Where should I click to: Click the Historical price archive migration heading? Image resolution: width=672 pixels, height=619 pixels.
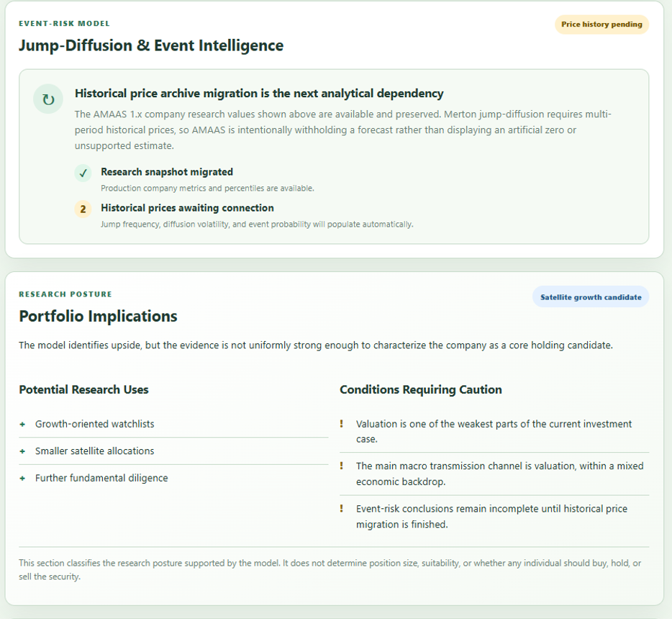click(x=259, y=94)
